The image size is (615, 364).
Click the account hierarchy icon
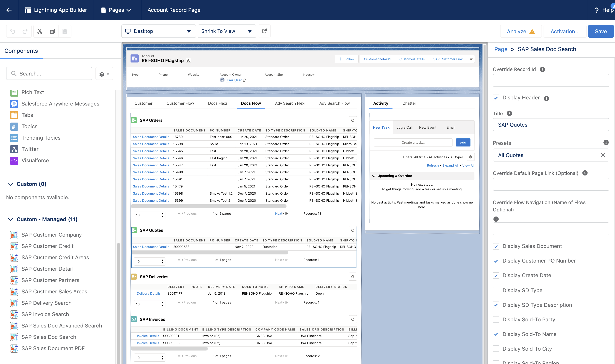pyautogui.click(x=188, y=61)
